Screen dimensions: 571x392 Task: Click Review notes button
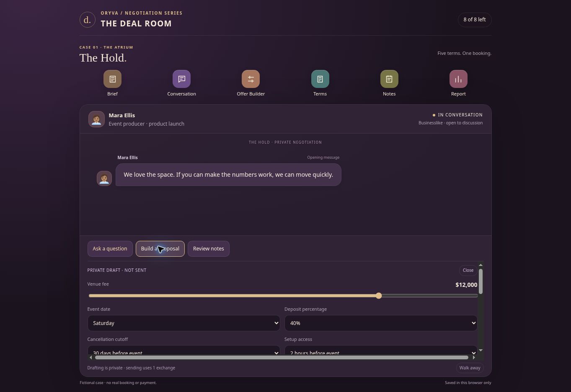click(x=208, y=249)
